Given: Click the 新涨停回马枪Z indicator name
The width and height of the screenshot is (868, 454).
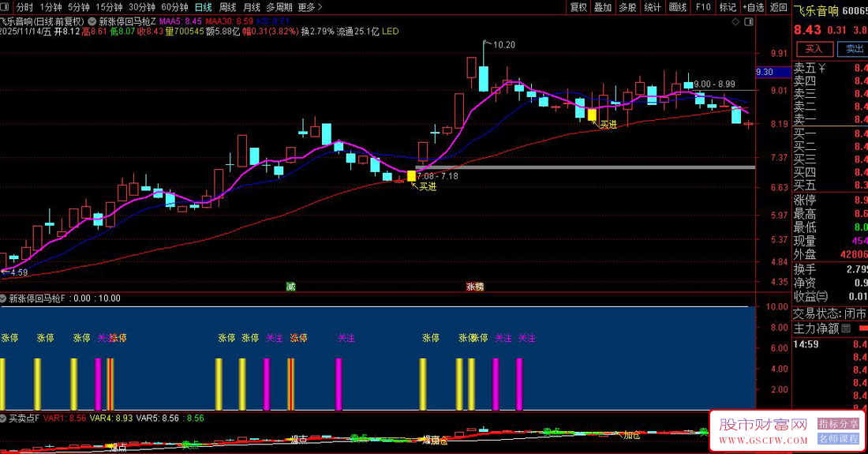Looking at the screenshot, I should point(127,21).
